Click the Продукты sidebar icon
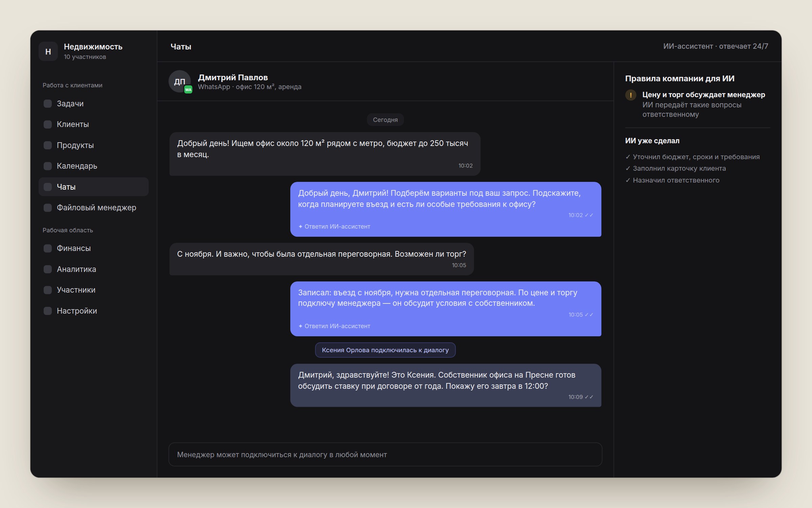812x508 pixels. 48,145
